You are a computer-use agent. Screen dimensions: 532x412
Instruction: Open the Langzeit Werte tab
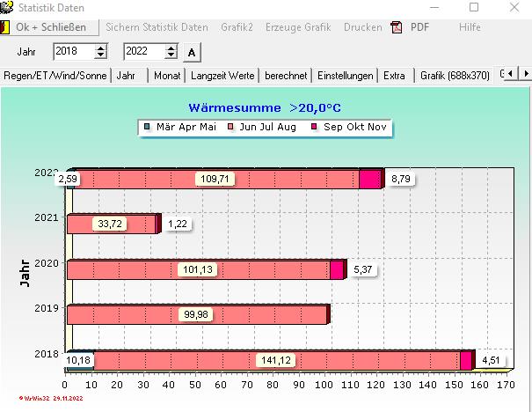(223, 76)
